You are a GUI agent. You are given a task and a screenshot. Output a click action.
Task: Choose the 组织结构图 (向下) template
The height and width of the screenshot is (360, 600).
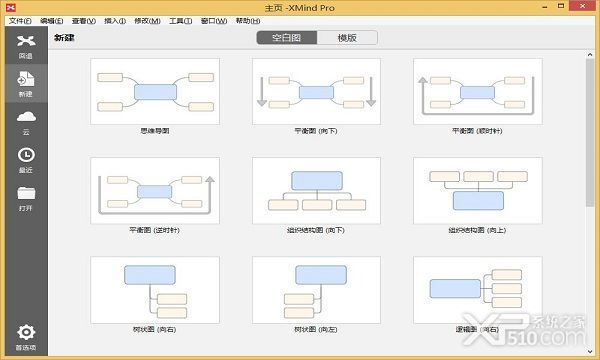pos(316,191)
